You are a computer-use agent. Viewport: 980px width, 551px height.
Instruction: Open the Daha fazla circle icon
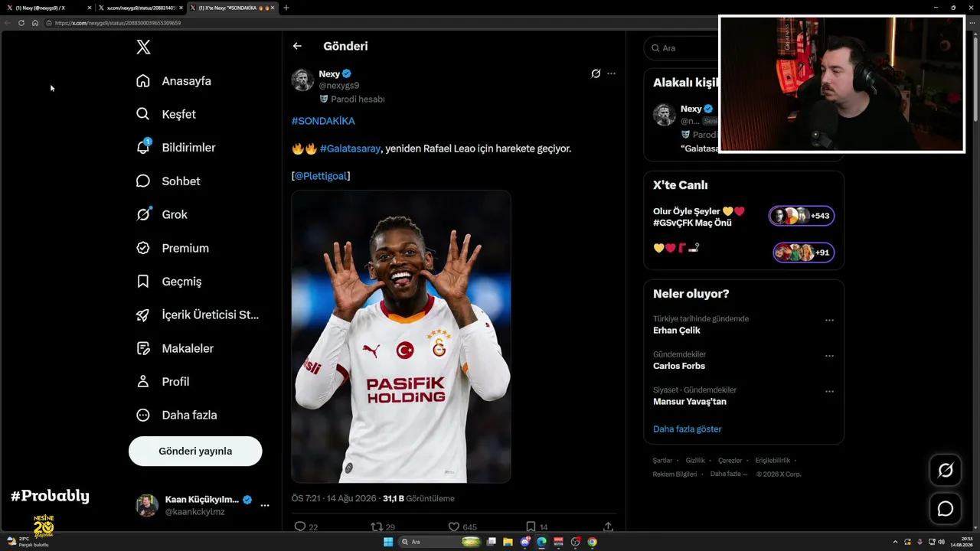click(143, 415)
